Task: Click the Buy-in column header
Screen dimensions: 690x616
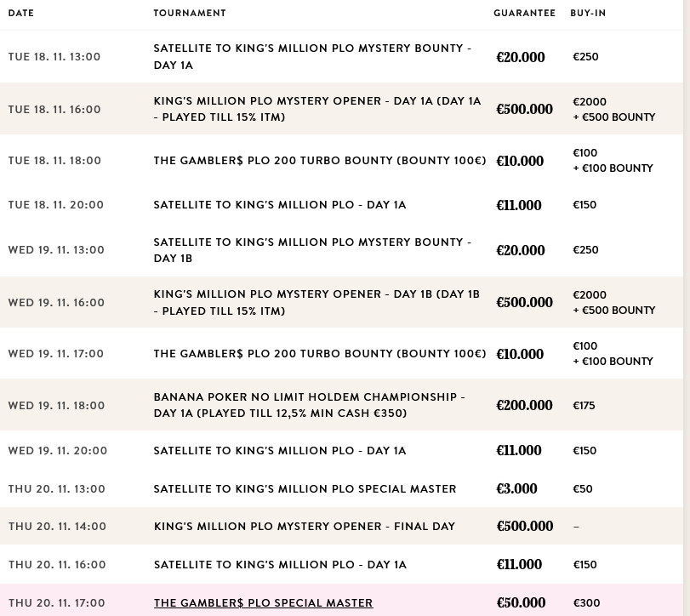Action: 588,14
